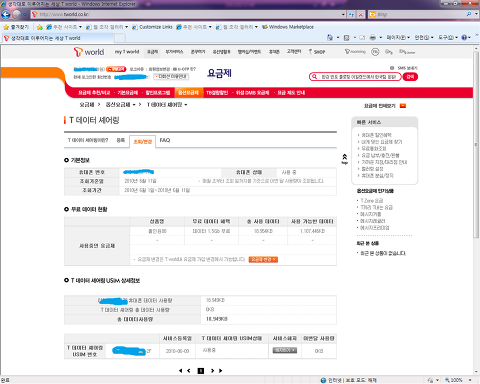The image size is (480, 384).
Task: Click the Home icon in command bar
Action: click(x=330, y=37)
